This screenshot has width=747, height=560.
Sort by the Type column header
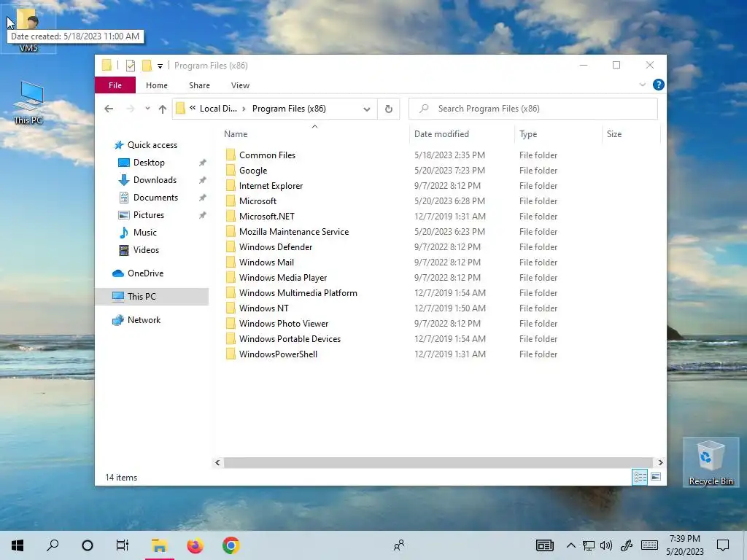click(x=558, y=134)
